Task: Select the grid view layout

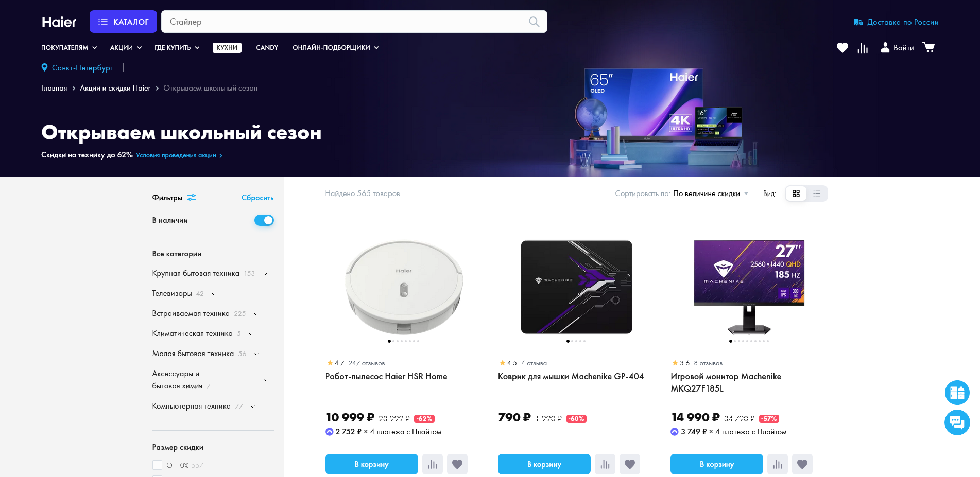Action: point(796,193)
